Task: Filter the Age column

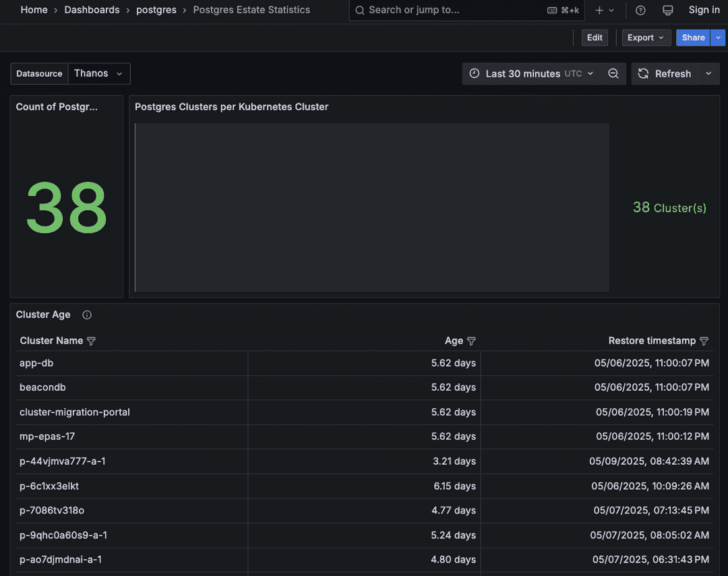Action: pyautogui.click(x=472, y=341)
